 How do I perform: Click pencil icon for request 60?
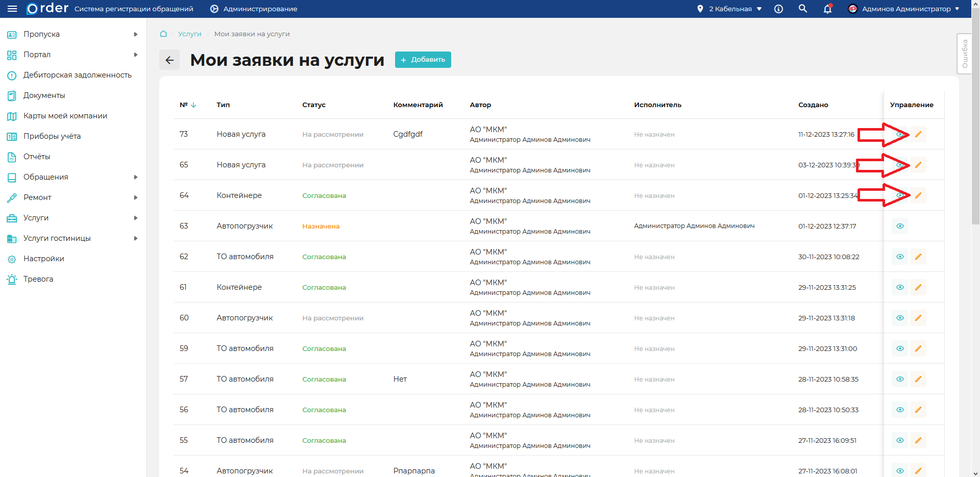(x=918, y=318)
